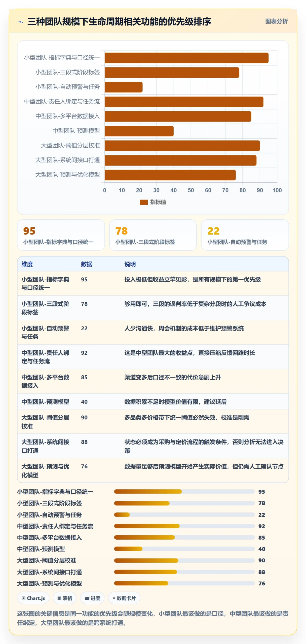306x644 pixels.
Task: Click progress bar for 中型团队-多平台数据接入
Action: (x=184, y=537)
